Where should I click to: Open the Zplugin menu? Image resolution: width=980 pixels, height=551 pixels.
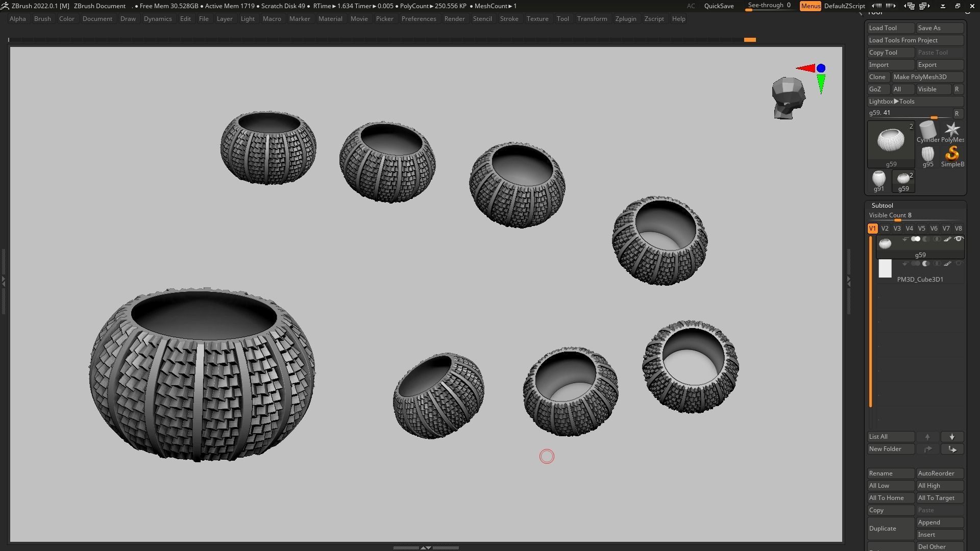pyautogui.click(x=625, y=19)
